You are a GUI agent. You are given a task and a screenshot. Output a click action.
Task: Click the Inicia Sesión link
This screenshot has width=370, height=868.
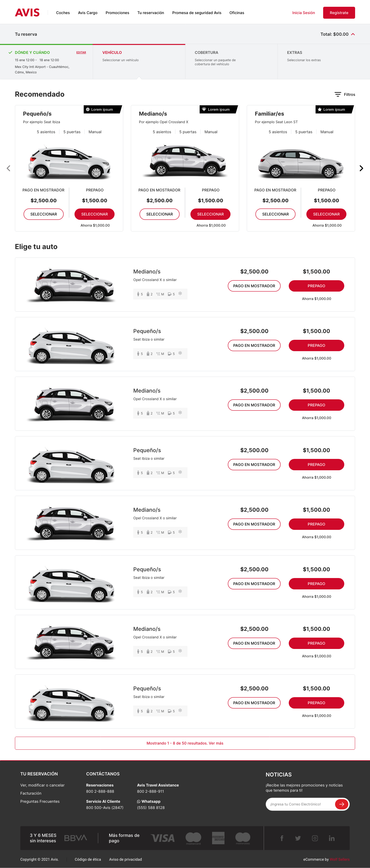(x=303, y=13)
